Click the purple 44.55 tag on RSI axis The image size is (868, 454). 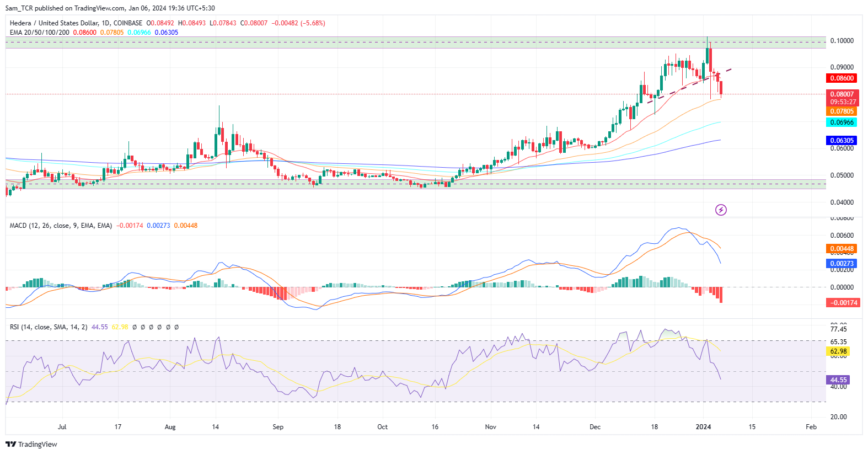coord(838,380)
